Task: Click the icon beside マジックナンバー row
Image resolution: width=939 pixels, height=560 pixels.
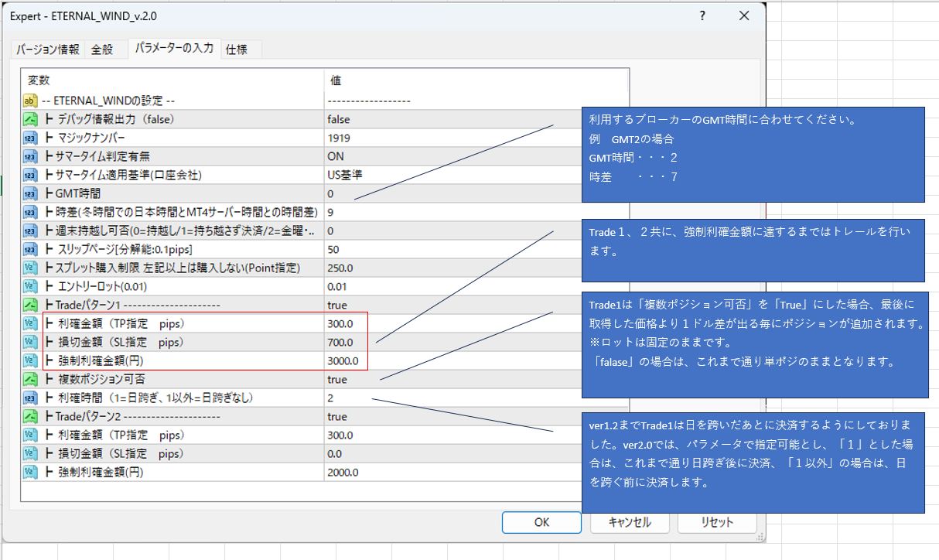Action: pyautogui.click(x=30, y=138)
